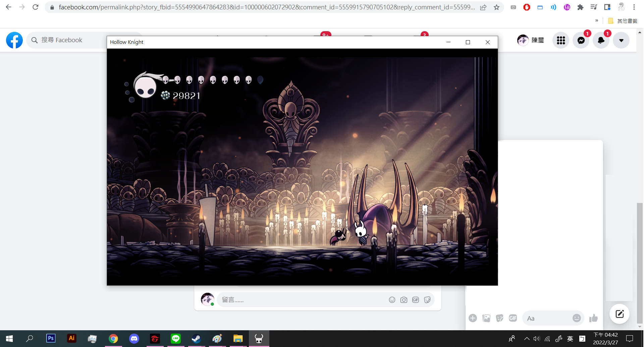
Task: Open File Explorer from the taskbar
Action: coord(238,339)
